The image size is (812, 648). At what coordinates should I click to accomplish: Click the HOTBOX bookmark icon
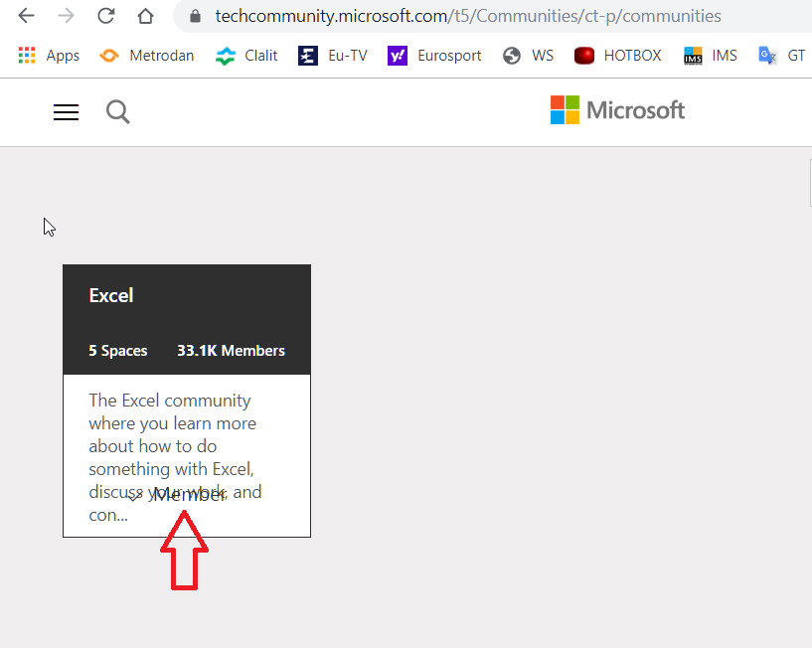(584, 55)
